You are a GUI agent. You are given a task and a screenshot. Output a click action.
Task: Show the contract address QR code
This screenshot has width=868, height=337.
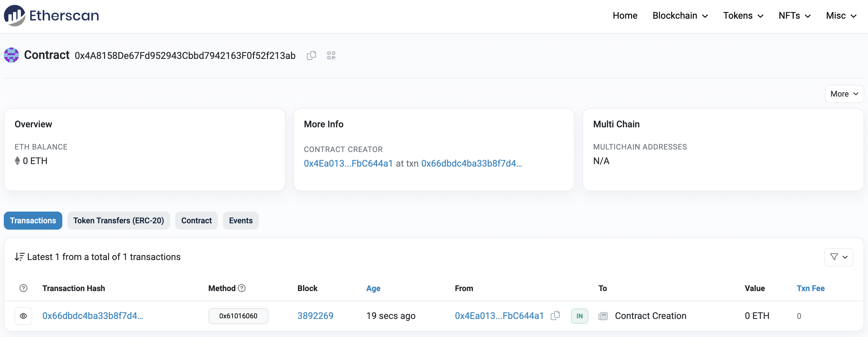(x=331, y=55)
